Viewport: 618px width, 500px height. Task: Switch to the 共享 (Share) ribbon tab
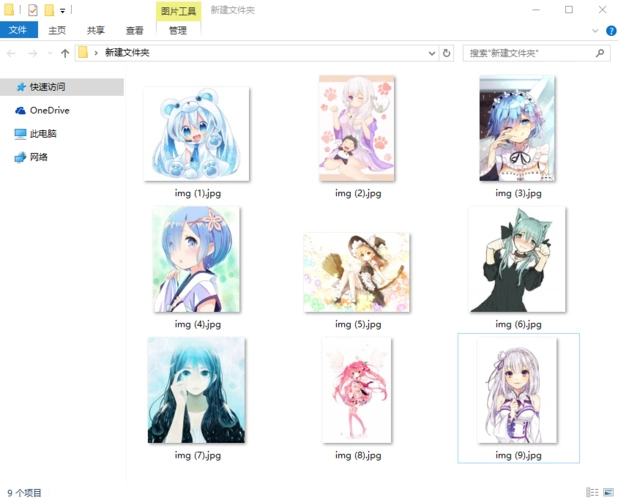96,31
